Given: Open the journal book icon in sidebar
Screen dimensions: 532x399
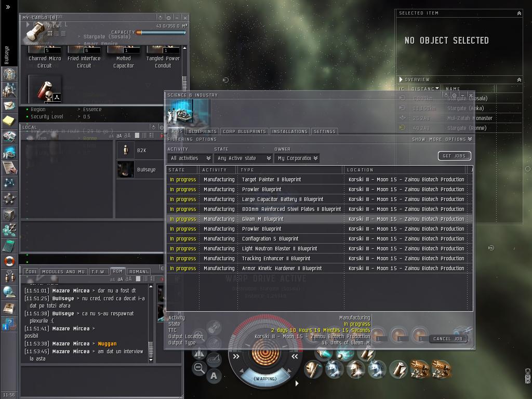Looking at the screenshot, I should (x=9, y=308).
